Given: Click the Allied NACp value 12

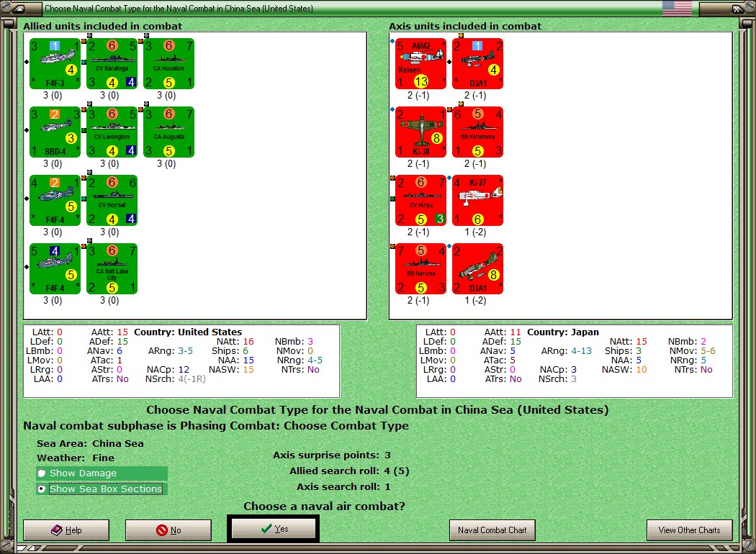Looking at the screenshot, I should coord(184,370).
